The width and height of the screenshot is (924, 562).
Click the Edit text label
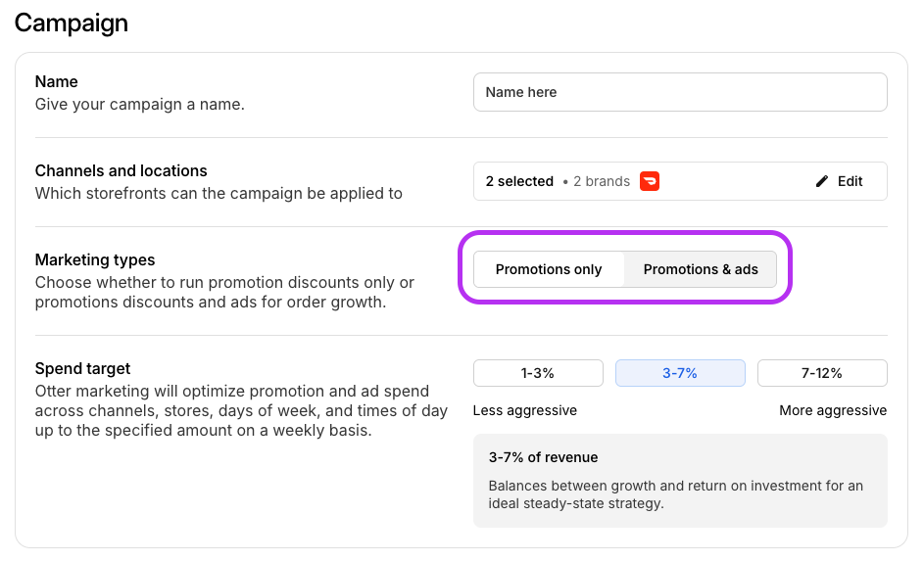[851, 181]
